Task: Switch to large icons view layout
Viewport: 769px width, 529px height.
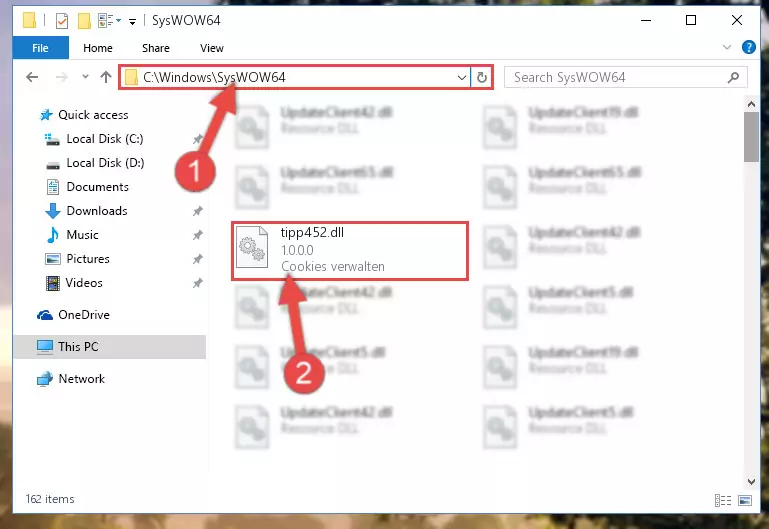Action: coord(744,500)
